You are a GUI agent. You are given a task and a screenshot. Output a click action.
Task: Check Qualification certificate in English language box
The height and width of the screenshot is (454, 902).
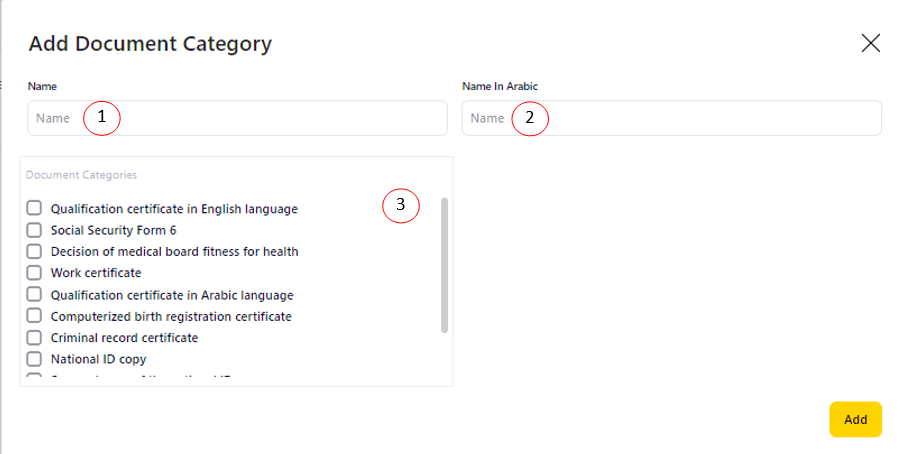pos(34,209)
